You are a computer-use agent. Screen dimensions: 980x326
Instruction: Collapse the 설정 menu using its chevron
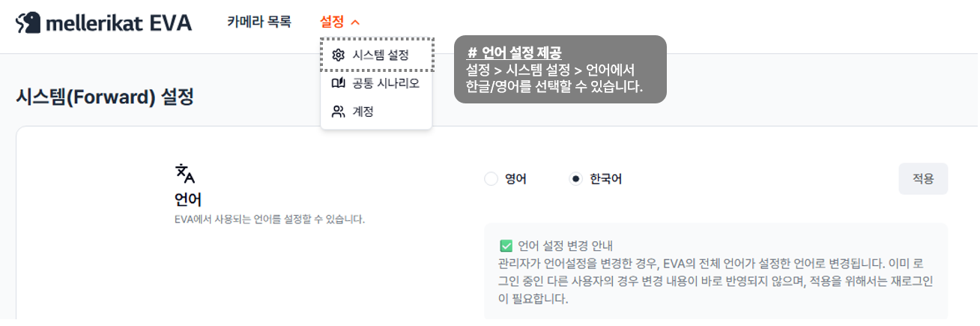[x=355, y=22]
